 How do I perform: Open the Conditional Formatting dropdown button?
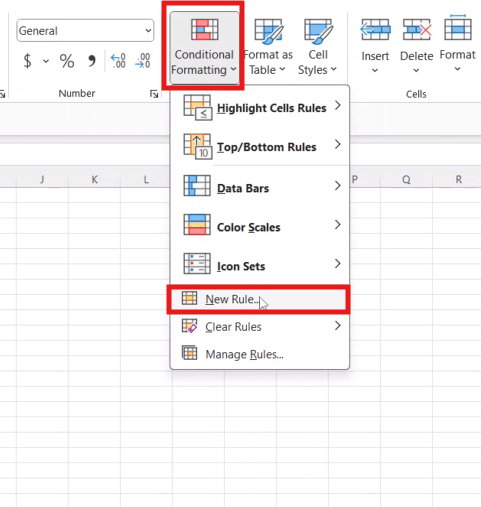pos(204,47)
